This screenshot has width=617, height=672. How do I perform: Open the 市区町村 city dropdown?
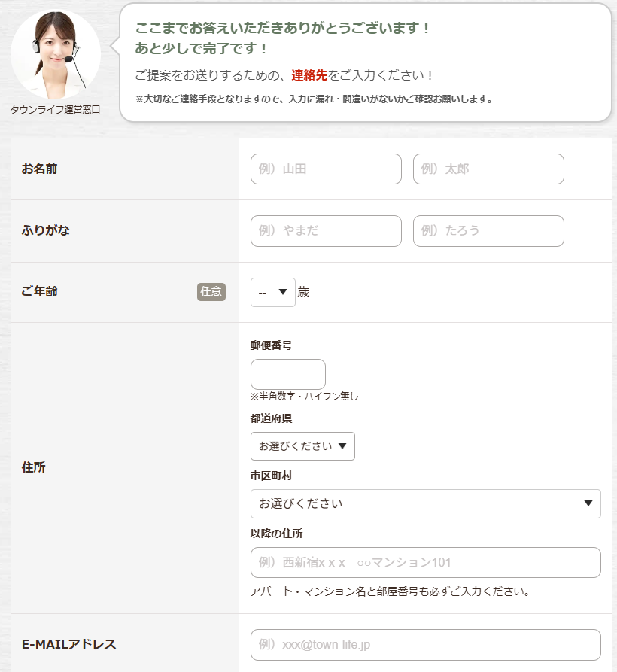425,503
